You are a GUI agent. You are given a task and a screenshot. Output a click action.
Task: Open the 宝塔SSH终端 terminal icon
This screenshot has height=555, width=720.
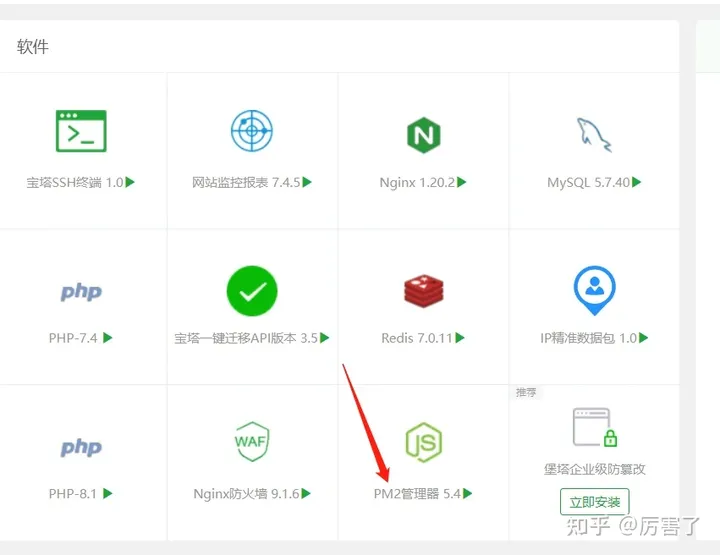pyautogui.click(x=81, y=131)
